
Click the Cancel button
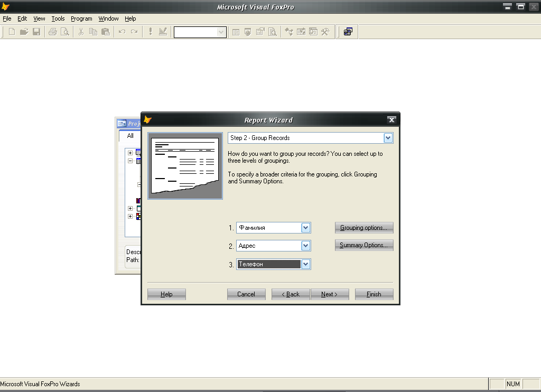[x=246, y=294]
